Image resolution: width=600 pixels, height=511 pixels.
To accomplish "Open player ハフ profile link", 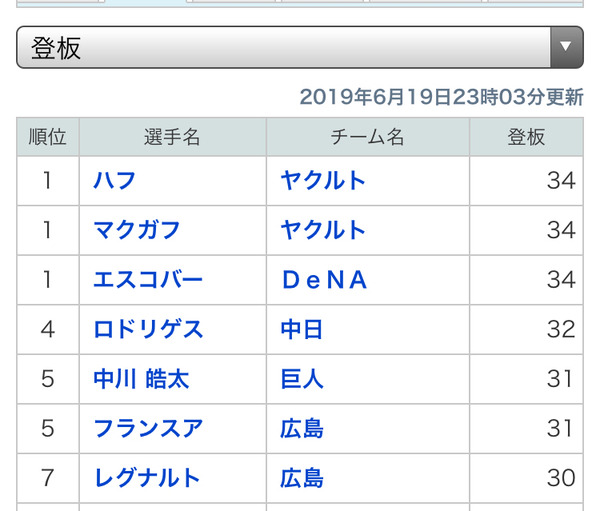I will pos(115,181).
